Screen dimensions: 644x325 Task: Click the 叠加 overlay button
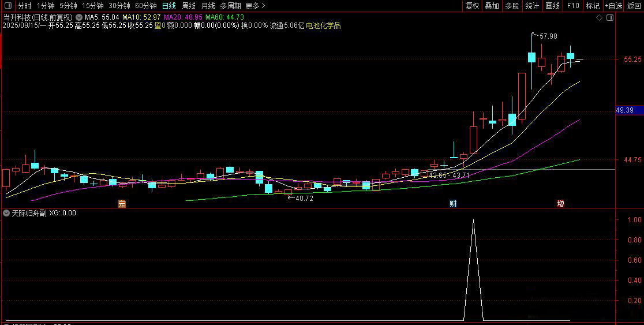(492, 6)
